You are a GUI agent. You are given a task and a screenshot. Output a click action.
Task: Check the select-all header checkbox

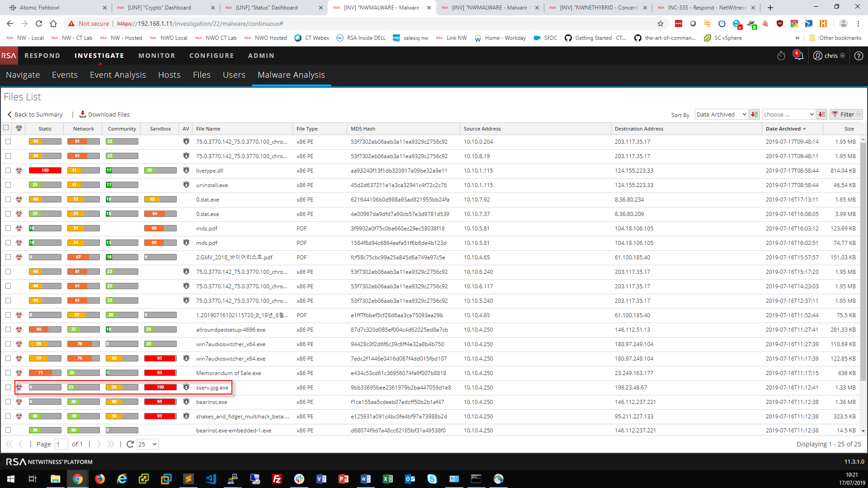tap(6, 128)
